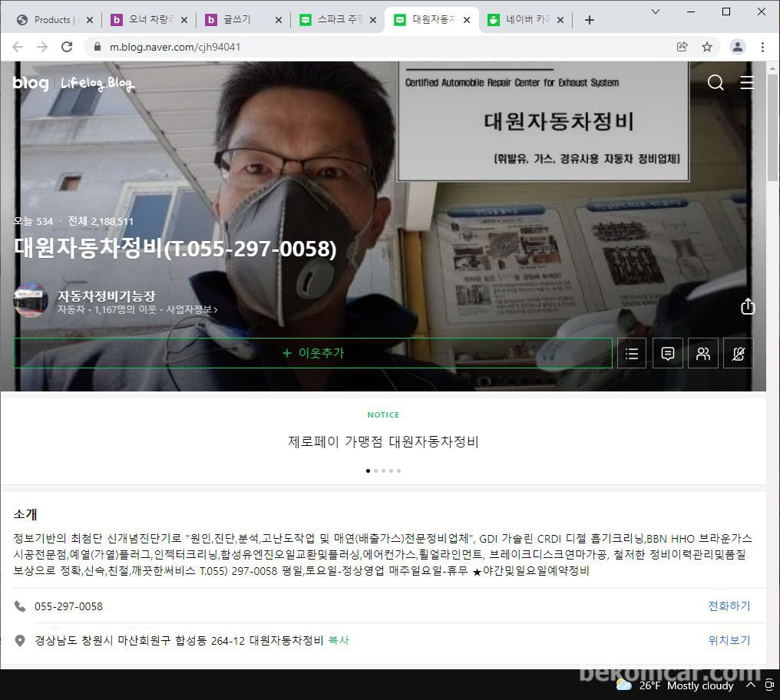Click the Lifelog.Blog logo text
Screen dimensions: 780x700
click(97, 84)
